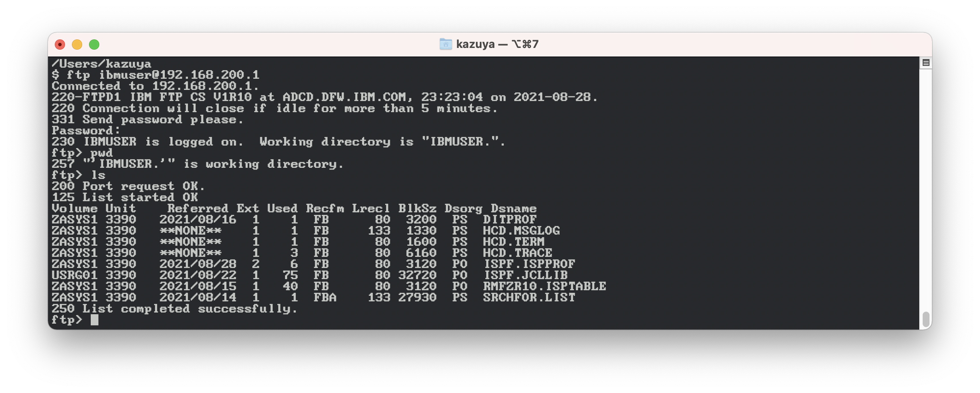The image size is (980, 393).
Task: Click the referred date 2021/08/22
Action: (198, 275)
